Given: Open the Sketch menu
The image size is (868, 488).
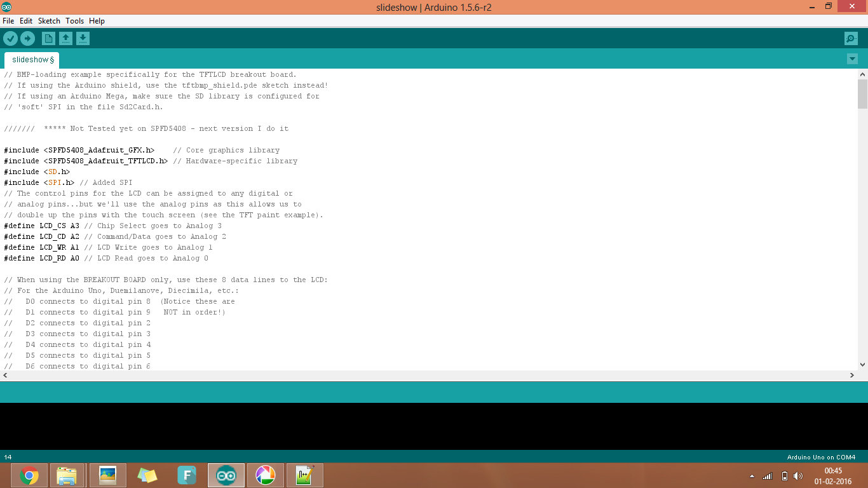Looking at the screenshot, I should (49, 21).
